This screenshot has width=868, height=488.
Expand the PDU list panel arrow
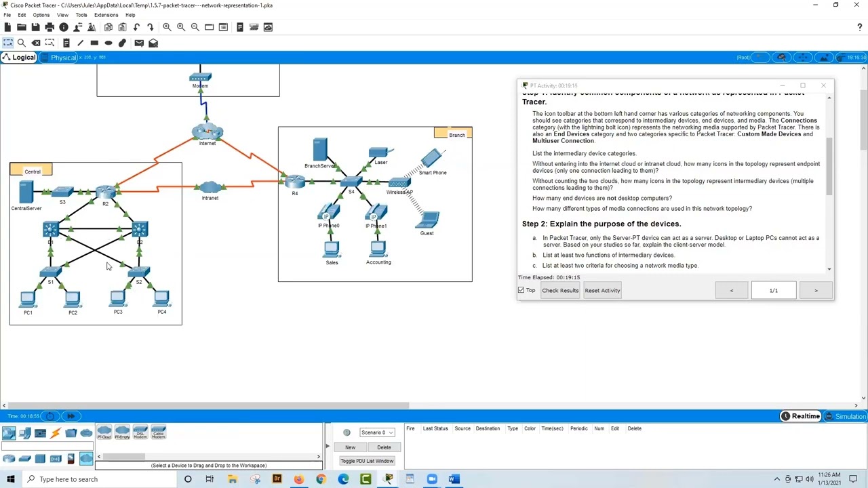coord(328,446)
